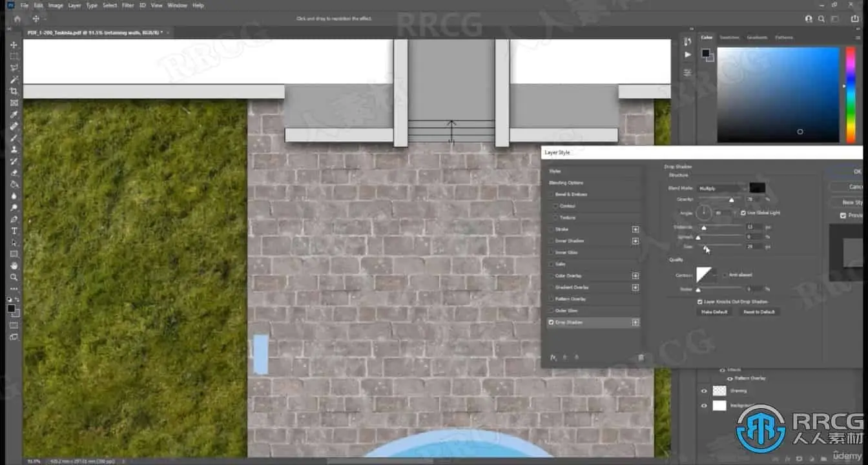This screenshot has height=465, width=868.
Task: Select the Rectangular Marquee tool
Action: tap(14, 56)
